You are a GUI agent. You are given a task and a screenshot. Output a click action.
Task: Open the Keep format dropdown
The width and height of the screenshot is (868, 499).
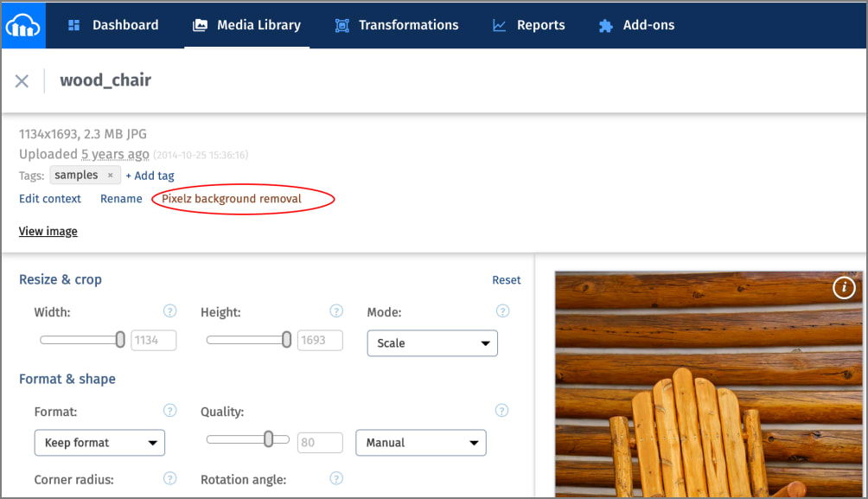pos(99,443)
